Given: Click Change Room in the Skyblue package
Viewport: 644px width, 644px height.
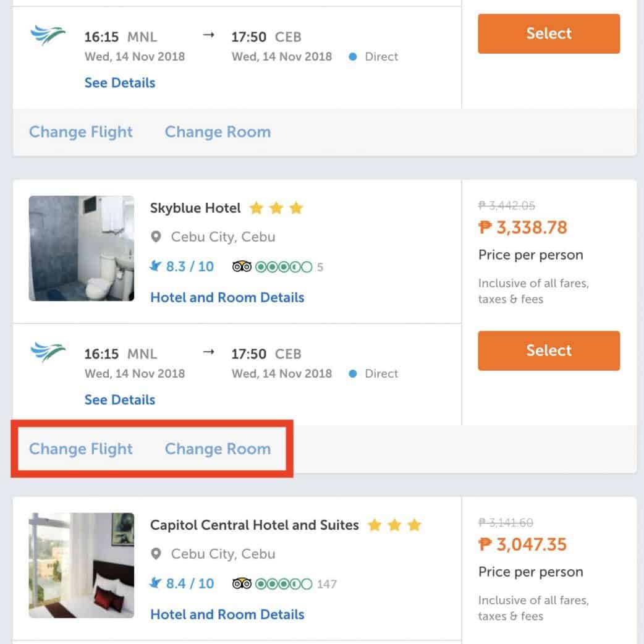Looking at the screenshot, I should (x=218, y=449).
